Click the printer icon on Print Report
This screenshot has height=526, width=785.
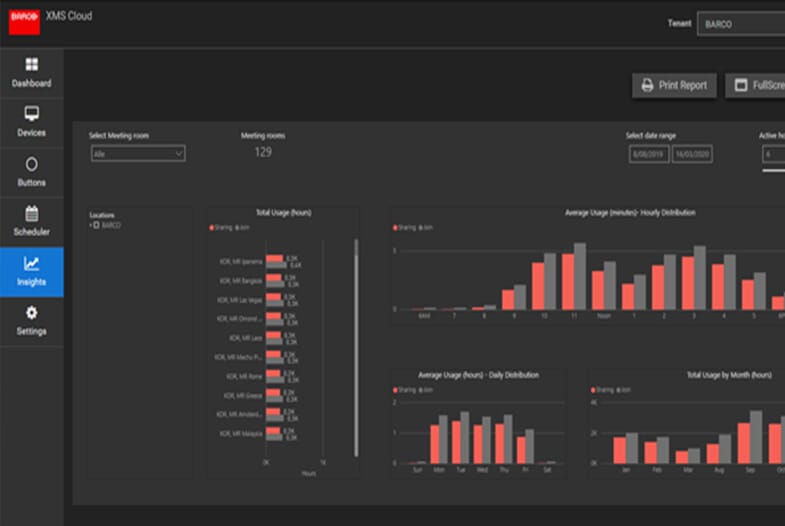[x=647, y=86]
